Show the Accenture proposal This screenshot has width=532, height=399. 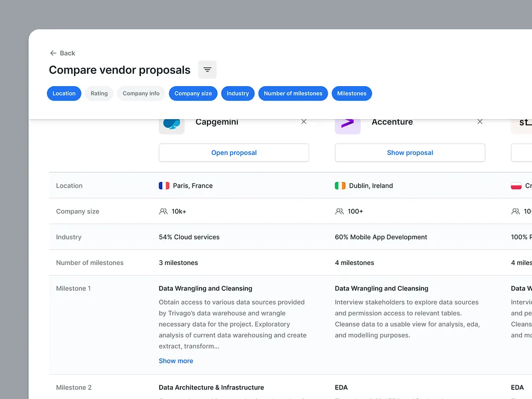tap(410, 153)
